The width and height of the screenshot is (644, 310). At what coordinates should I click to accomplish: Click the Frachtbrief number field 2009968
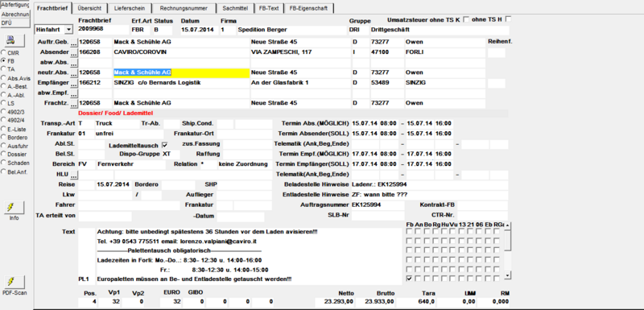coord(103,30)
